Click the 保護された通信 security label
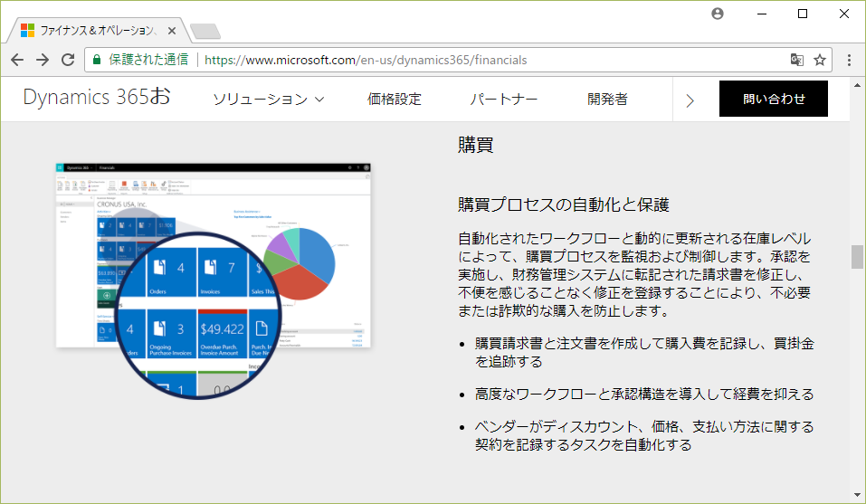 coord(148,60)
